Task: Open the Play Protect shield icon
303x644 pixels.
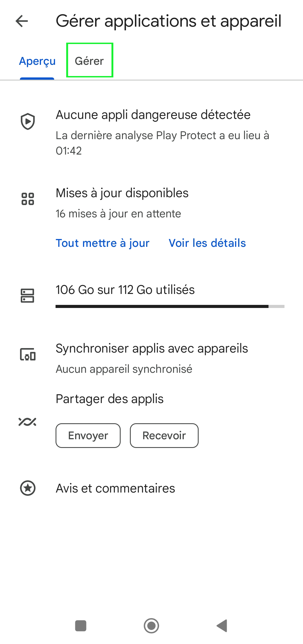Action: point(28,121)
